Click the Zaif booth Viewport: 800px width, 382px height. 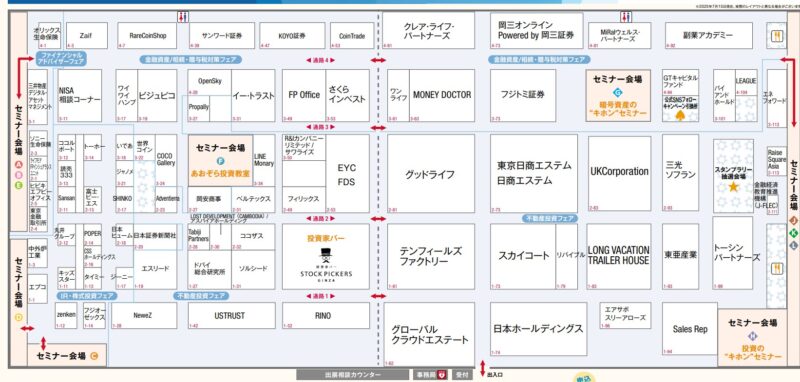pos(87,36)
